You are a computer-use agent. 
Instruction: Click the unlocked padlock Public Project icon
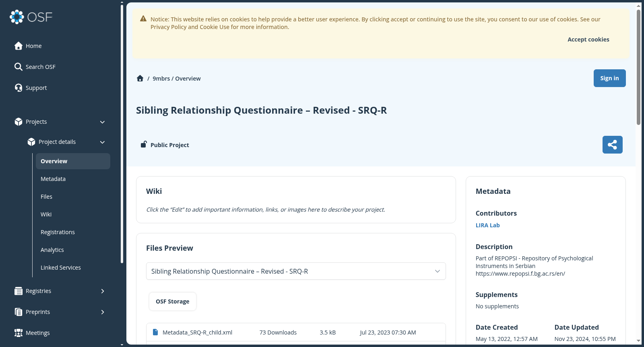(143, 144)
